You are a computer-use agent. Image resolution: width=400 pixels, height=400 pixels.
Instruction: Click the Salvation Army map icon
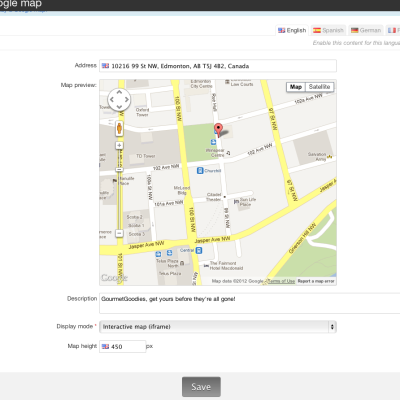click(x=330, y=156)
